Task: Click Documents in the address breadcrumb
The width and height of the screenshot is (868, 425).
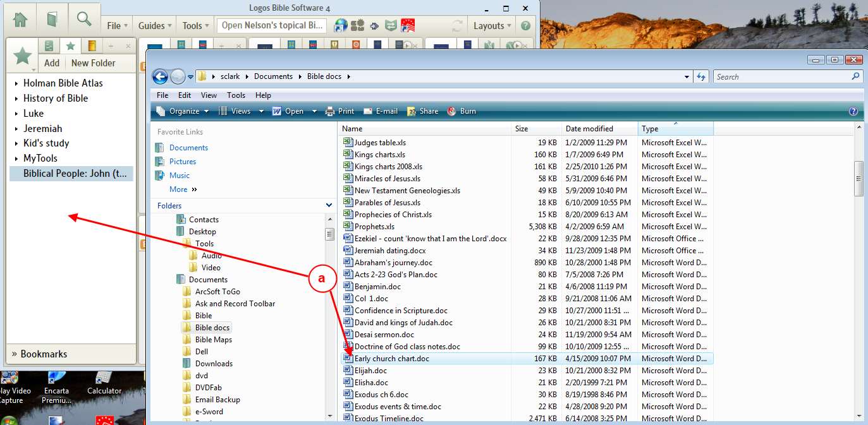Action: 273,76
